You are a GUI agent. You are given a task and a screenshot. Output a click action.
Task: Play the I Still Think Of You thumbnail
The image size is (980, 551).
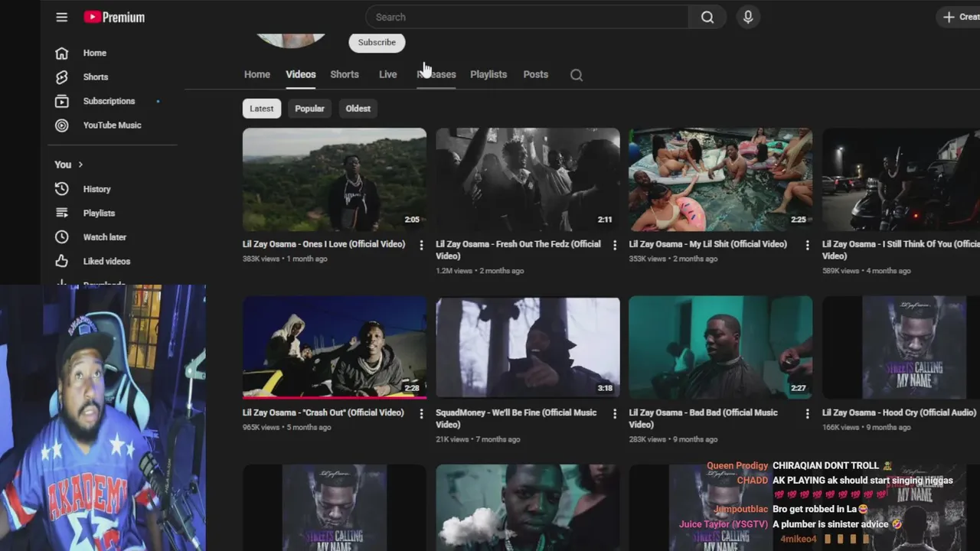[x=901, y=179]
